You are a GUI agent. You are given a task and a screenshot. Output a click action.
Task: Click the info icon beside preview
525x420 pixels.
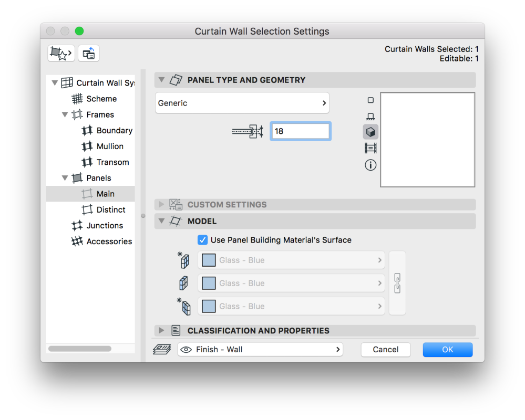(370, 165)
